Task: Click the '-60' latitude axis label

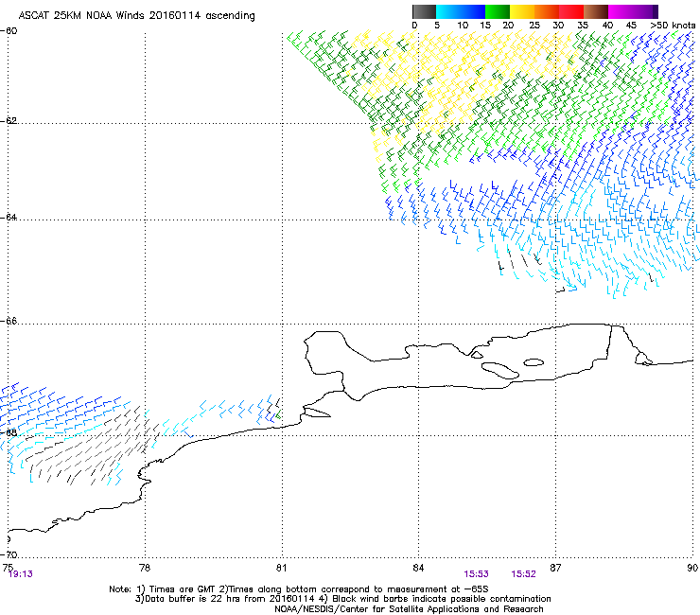Action: (9, 31)
